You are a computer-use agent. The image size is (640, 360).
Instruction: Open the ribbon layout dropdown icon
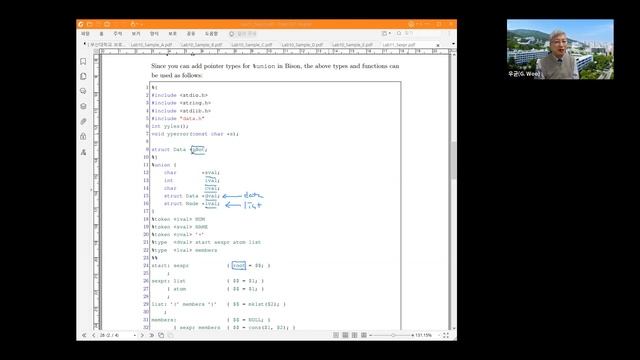pos(386,33)
